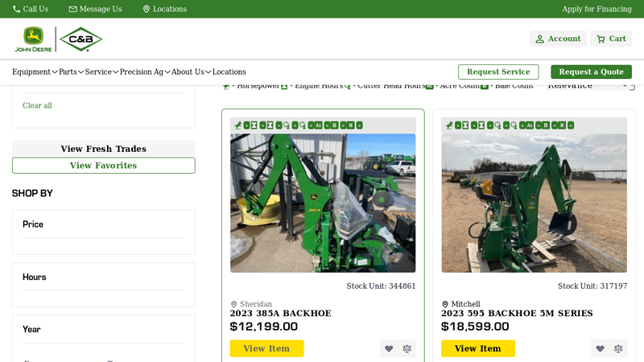This screenshot has height=362, width=644.
Task: Go to Locations in main navigation
Action: [x=229, y=72]
